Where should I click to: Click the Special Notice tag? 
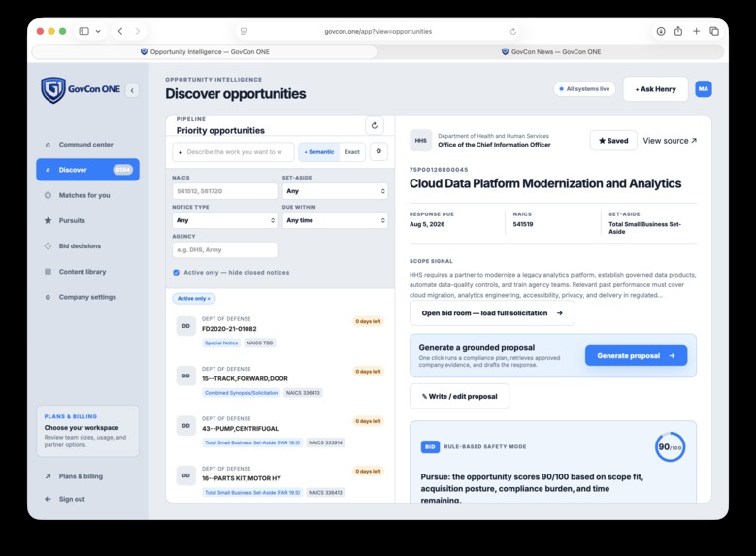[221, 343]
